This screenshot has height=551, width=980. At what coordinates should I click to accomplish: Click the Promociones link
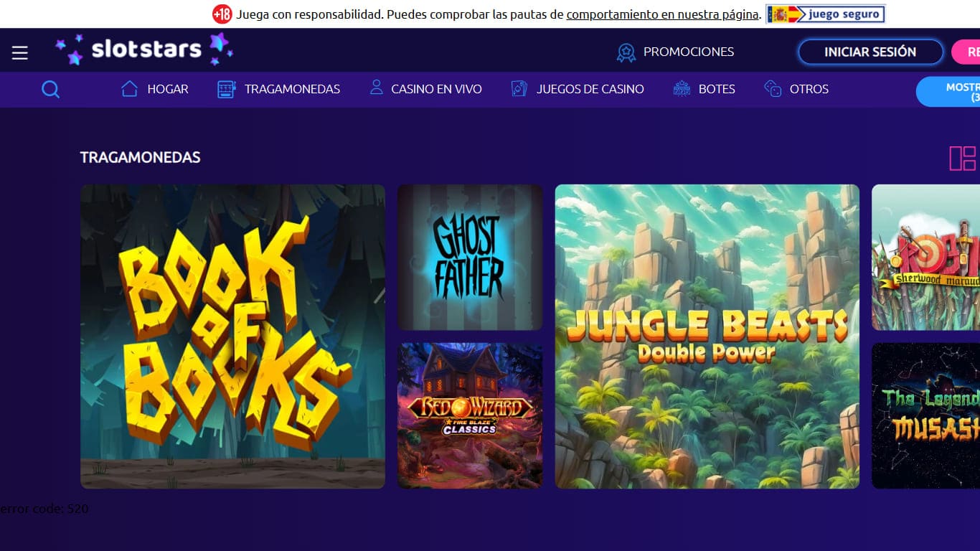[x=689, y=52]
